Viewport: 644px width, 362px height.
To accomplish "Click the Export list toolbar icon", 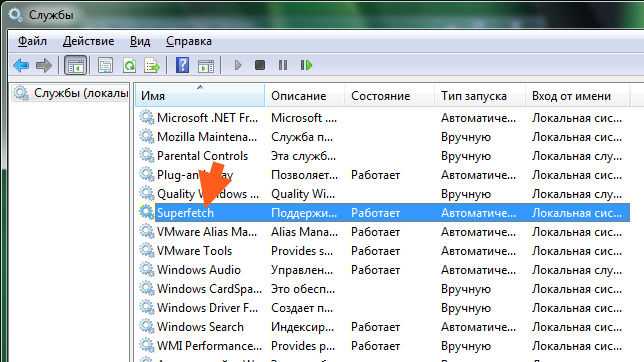I will click(152, 65).
